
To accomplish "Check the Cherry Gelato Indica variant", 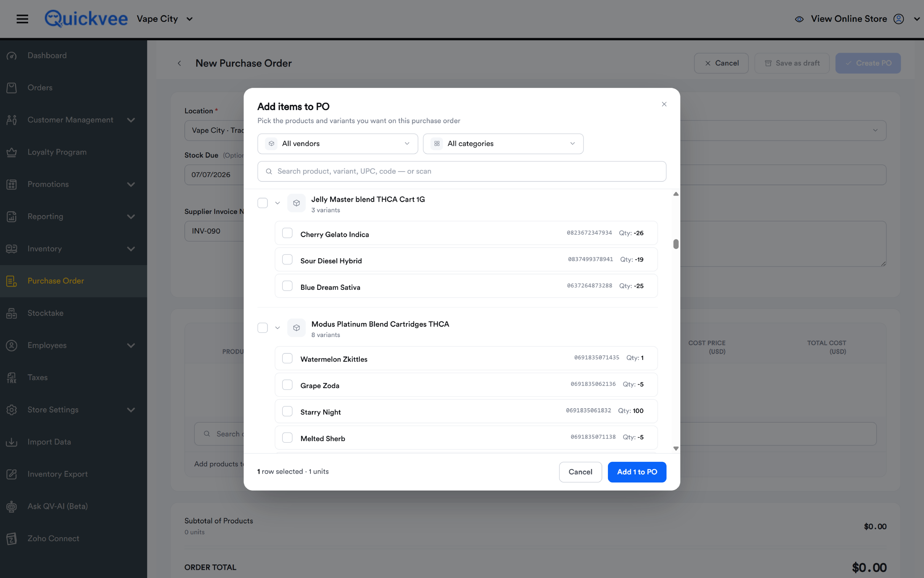I will point(287,233).
